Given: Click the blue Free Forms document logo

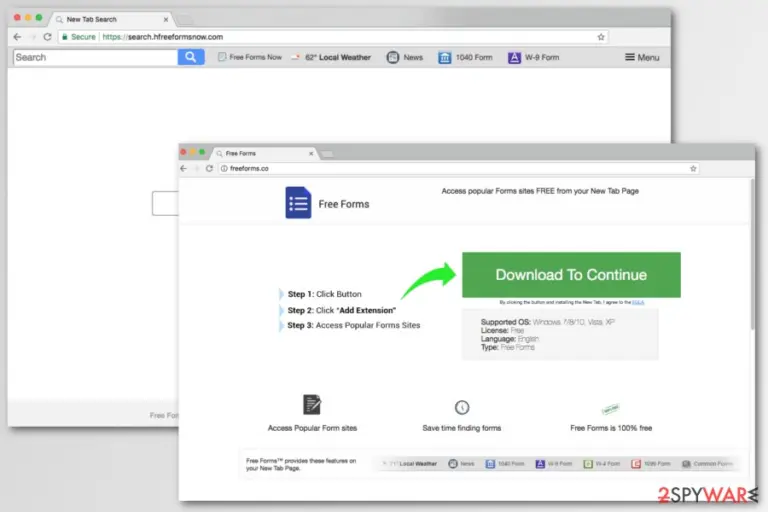Looking at the screenshot, I should click(298, 202).
